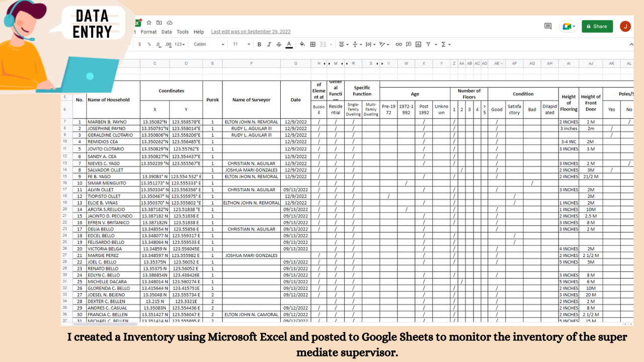The width and height of the screenshot is (644, 362).
Task: Toggle bold formatting
Action: pos(260,44)
